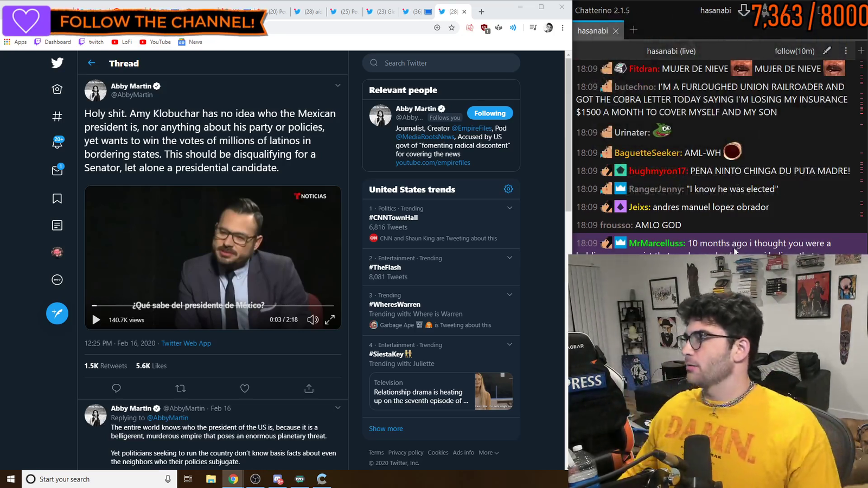
Task: Open Chatterino split three-dot menu
Action: coord(846,50)
